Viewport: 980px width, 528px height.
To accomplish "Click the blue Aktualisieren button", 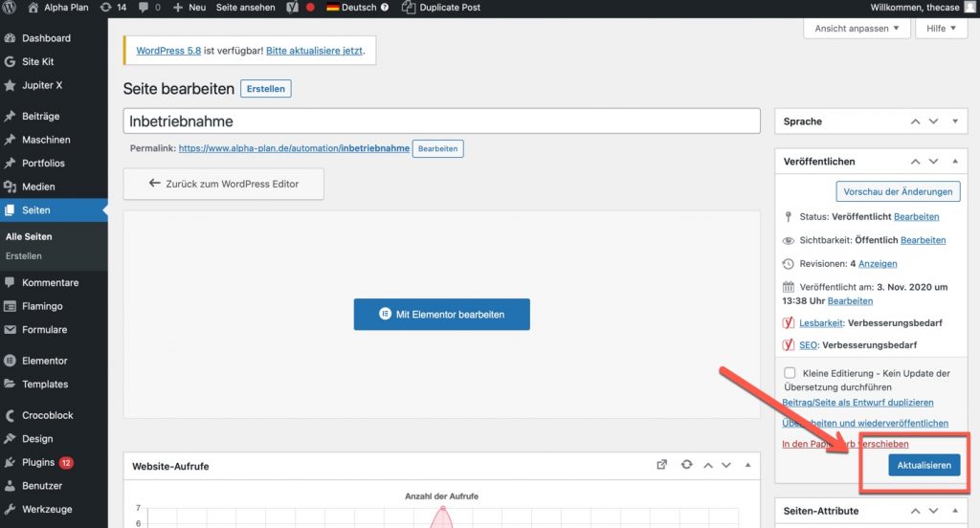I will (924, 466).
